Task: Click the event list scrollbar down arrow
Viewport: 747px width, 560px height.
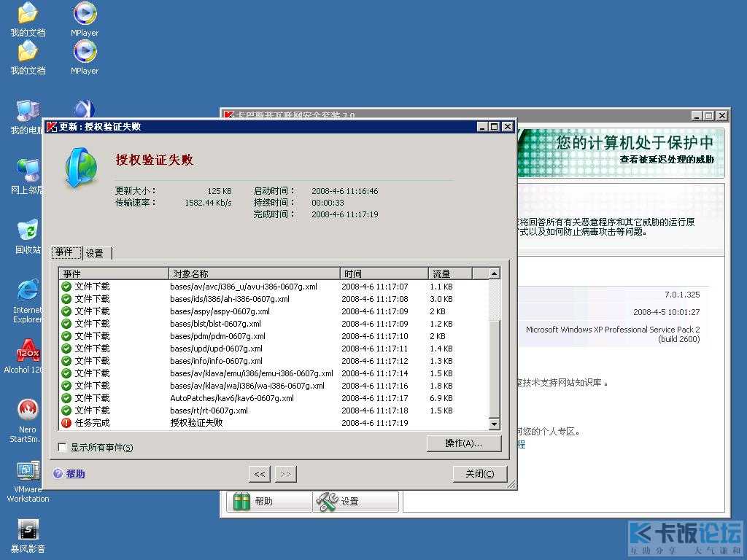Action: 494,424
